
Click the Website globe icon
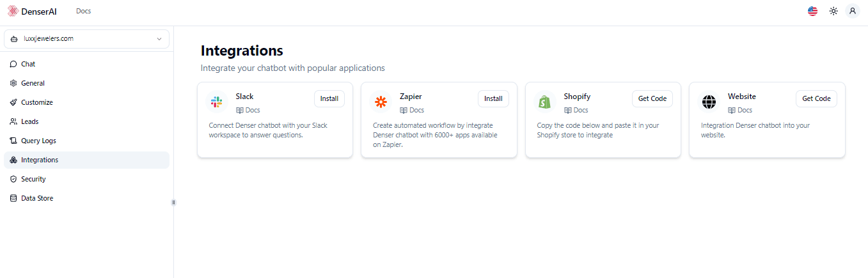709,102
